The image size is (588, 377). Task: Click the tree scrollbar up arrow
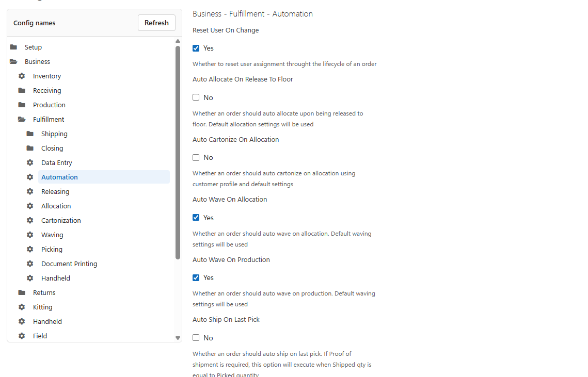tap(178, 41)
